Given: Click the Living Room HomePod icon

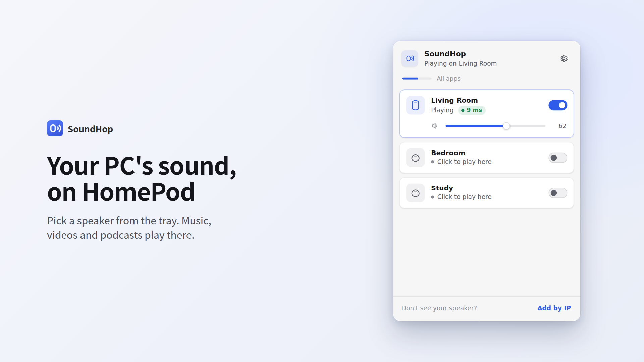Looking at the screenshot, I should 415,105.
